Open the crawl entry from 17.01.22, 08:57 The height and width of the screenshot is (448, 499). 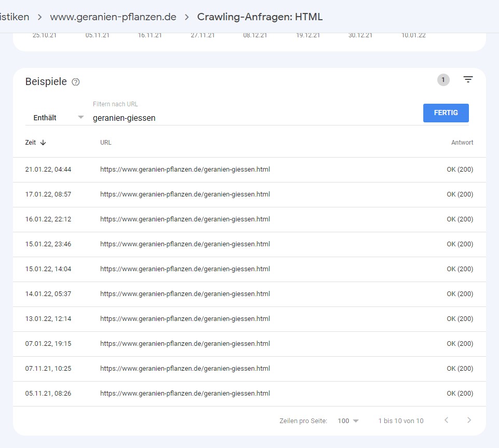point(185,194)
